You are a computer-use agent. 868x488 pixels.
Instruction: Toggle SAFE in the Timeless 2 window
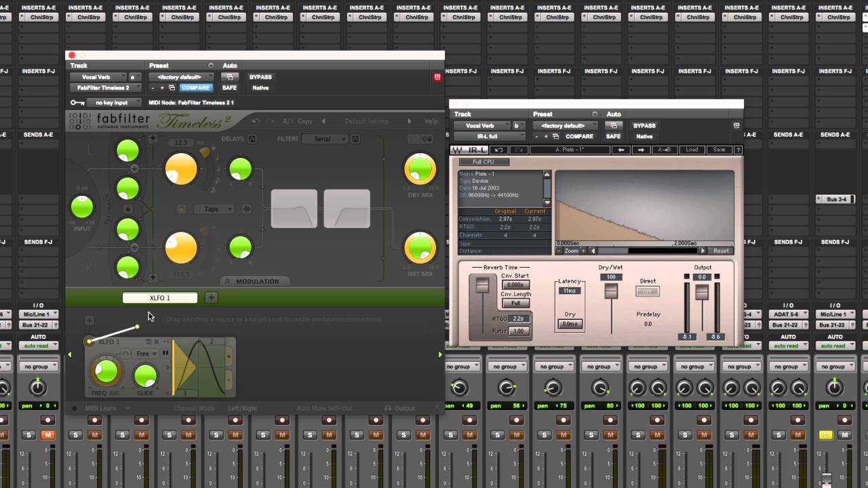pos(230,87)
